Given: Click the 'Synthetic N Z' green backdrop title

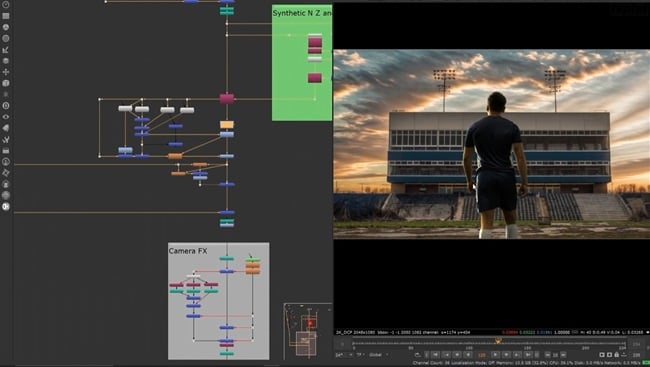Looking at the screenshot, I should pyautogui.click(x=302, y=13).
